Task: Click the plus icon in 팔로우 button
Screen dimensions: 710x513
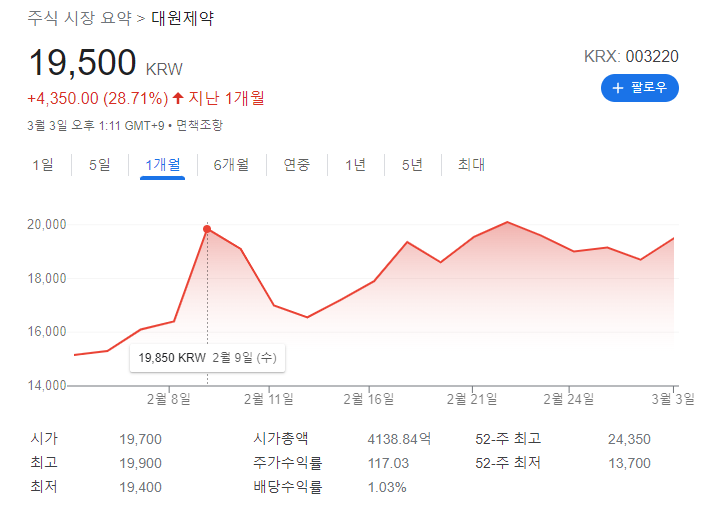Action: coord(618,88)
